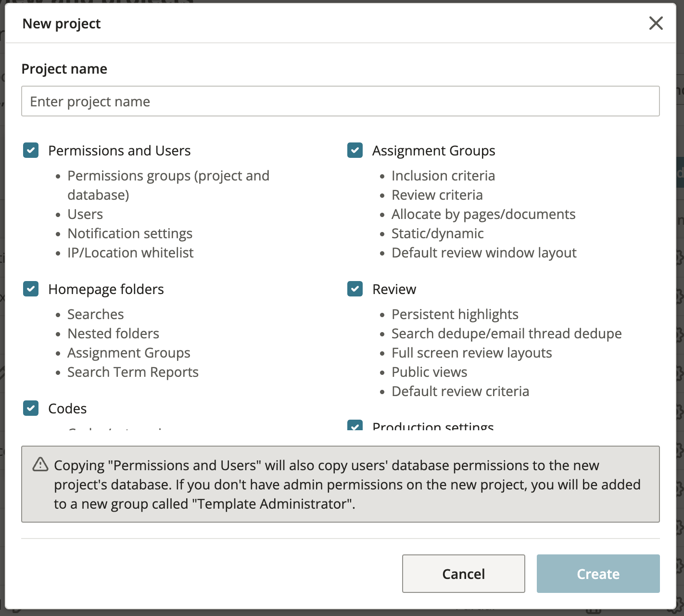Uncheck the Homepage folders checkbox
Image resolution: width=684 pixels, height=616 pixels.
click(x=30, y=289)
